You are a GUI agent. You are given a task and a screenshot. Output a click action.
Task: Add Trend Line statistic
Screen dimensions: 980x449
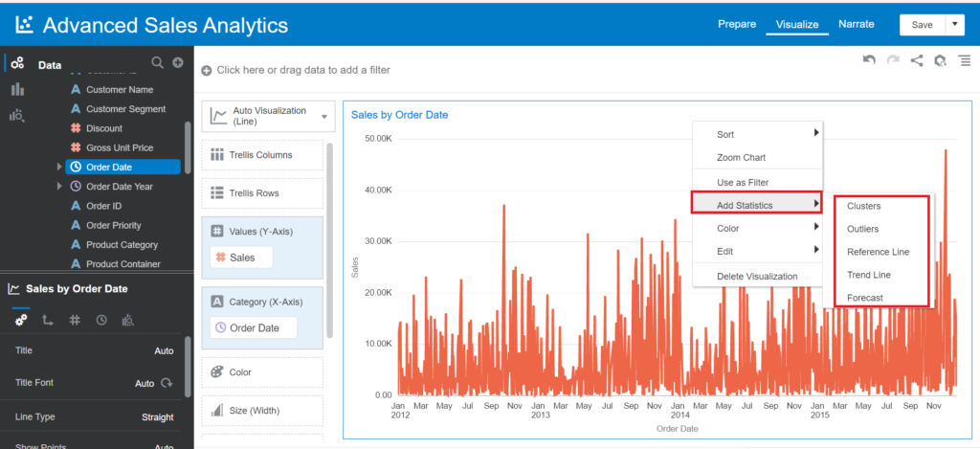[x=869, y=275]
